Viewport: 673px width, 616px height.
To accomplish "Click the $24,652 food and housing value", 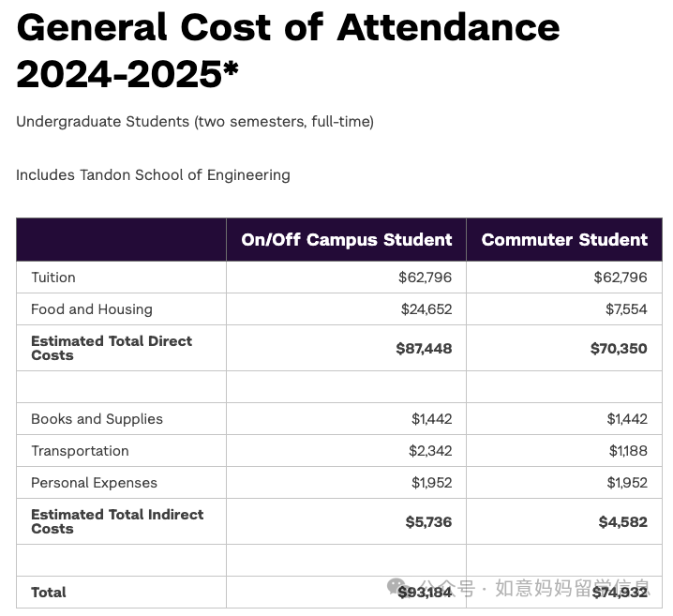I will tap(425, 309).
